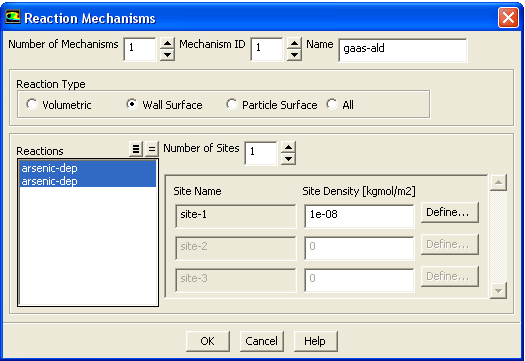Increase Mechanism ID with up arrow
The height and width of the screenshot is (361, 525).
(294, 44)
